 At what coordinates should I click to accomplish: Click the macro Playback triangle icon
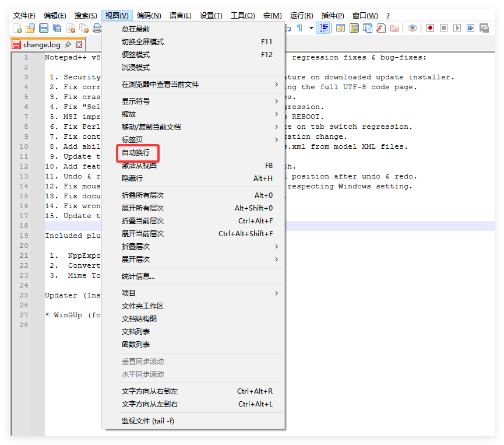click(x=457, y=28)
